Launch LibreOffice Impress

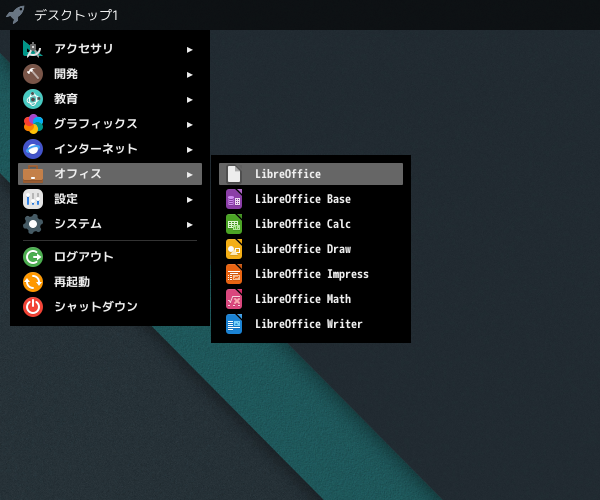pyautogui.click(x=311, y=274)
